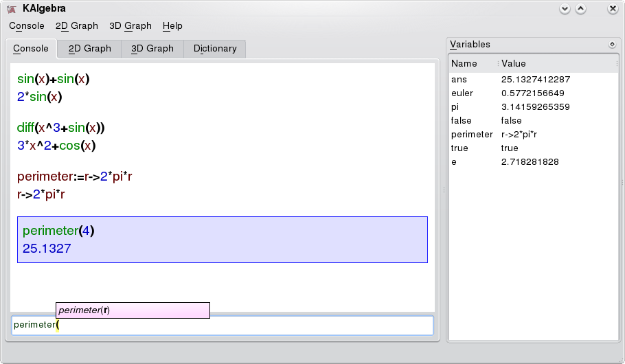Click the value 3.14159265359
The image size is (625, 364).
[x=535, y=107]
